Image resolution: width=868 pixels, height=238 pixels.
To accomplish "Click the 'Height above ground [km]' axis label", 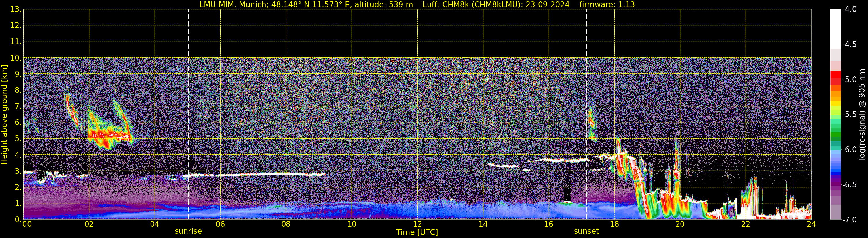I will coord(4,115).
